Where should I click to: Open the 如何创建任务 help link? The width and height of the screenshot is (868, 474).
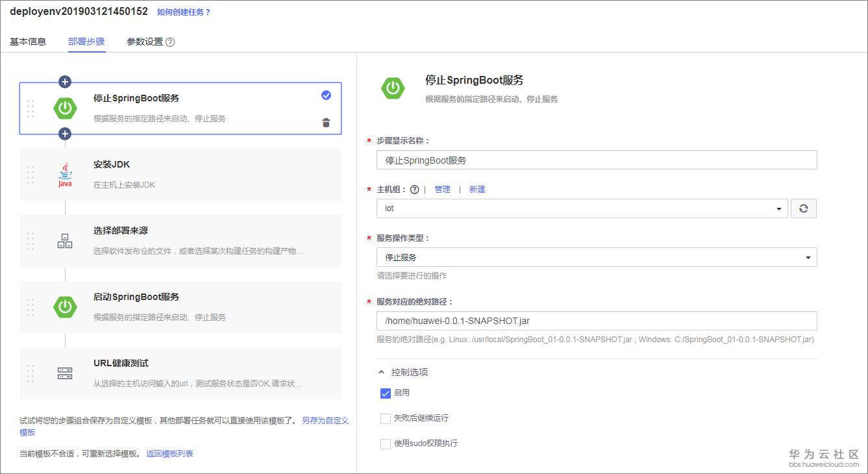(x=184, y=12)
